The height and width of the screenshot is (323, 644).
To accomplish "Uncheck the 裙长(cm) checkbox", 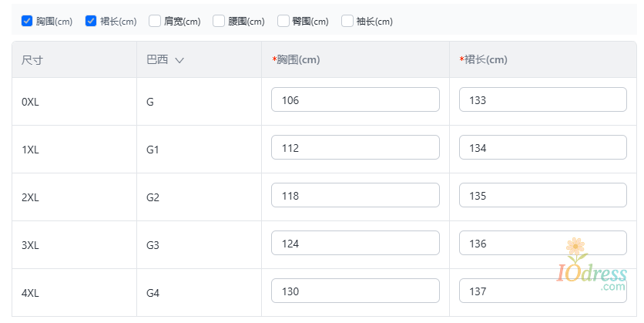I will click(x=91, y=21).
